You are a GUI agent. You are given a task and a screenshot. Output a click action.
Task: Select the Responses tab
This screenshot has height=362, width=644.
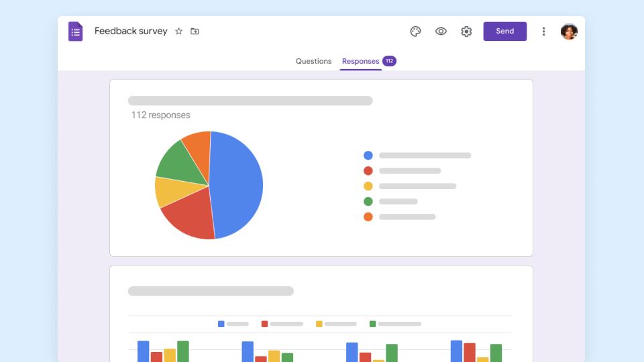click(360, 61)
